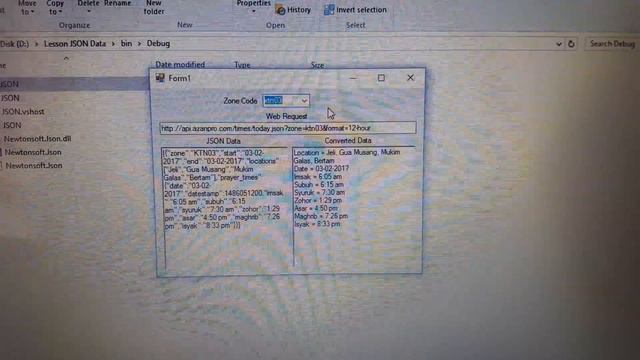This screenshot has width=640, height=360.
Task: Sort by Type column header
Action: pyautogui.click(x=242, y=65)
